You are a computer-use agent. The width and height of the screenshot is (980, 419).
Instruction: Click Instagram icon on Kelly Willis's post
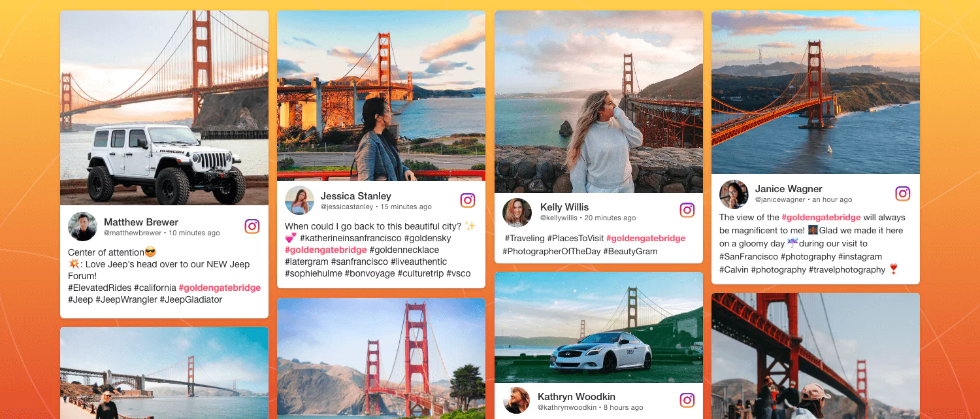pyautogui.click(x=687, y=210)
